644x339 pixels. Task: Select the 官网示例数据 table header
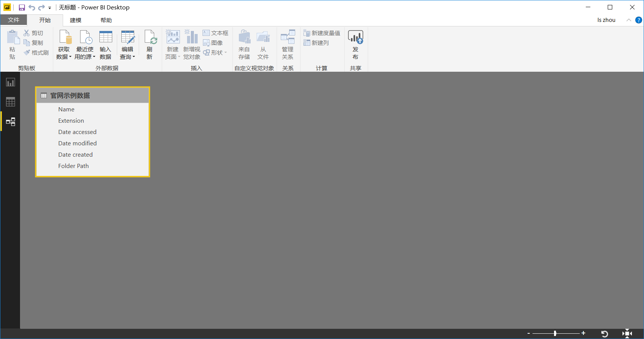(x=93, y=96)
